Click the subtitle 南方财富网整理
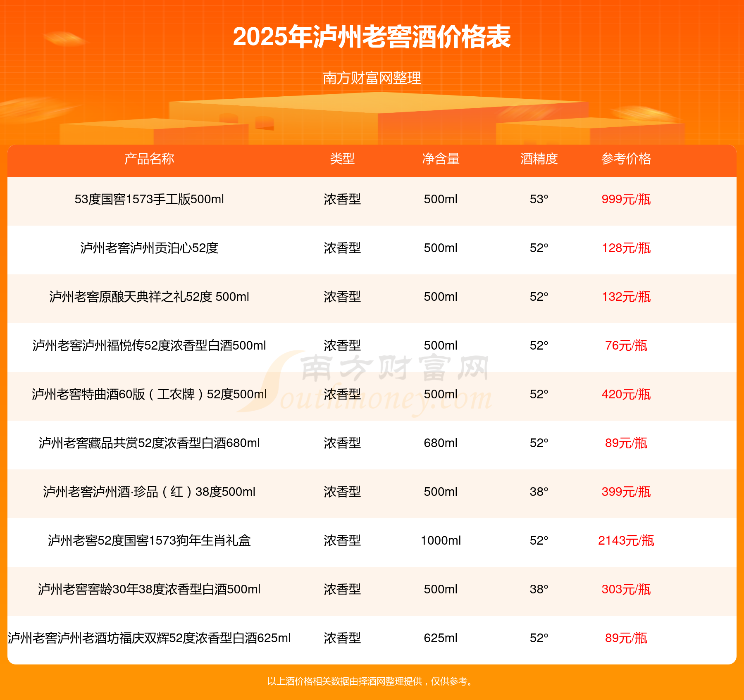Viewport: 744px width, 700px height. (x=372, y=78)
